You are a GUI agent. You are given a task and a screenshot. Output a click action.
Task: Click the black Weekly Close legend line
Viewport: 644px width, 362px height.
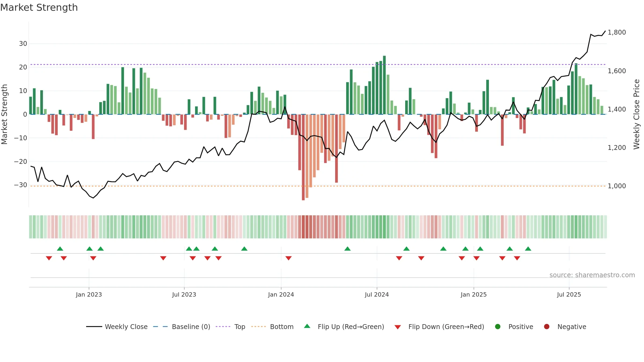94,327
